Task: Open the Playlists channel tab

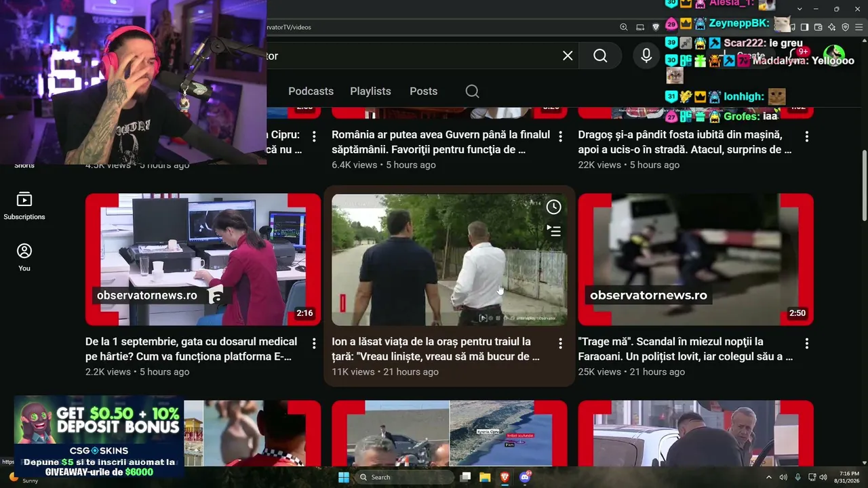Action: [370, 91]
